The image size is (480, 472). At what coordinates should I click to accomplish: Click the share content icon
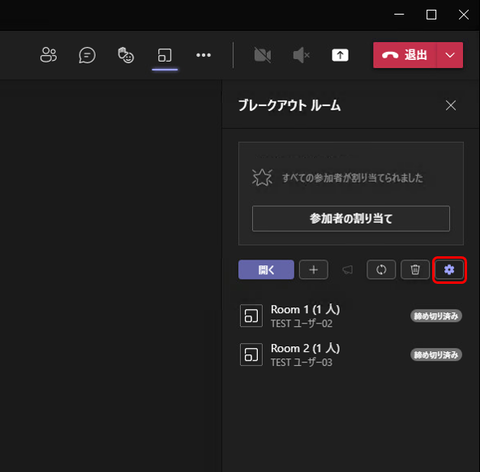[340, 55]
